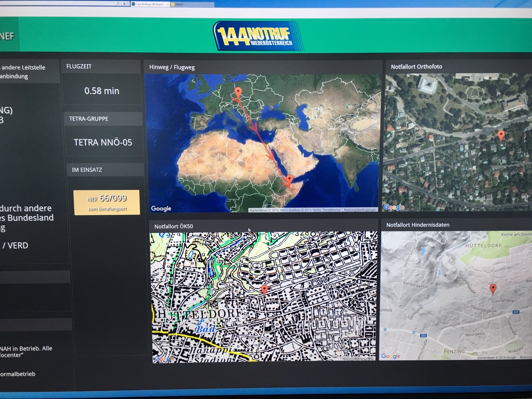Screen dimensions: 532x399
Task: Close the Crew-Briefing browser tab
Action: [x=167, y=4]
